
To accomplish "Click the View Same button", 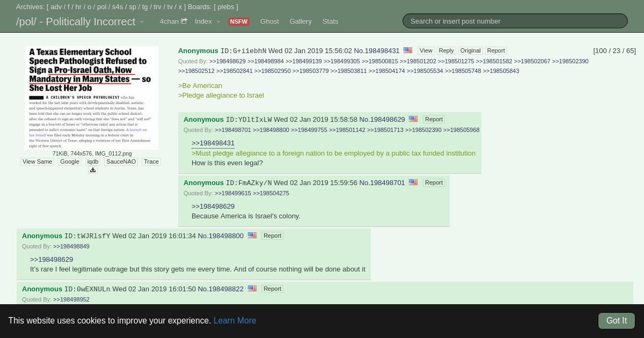I will pyautogui.click(x=37, y=161).
